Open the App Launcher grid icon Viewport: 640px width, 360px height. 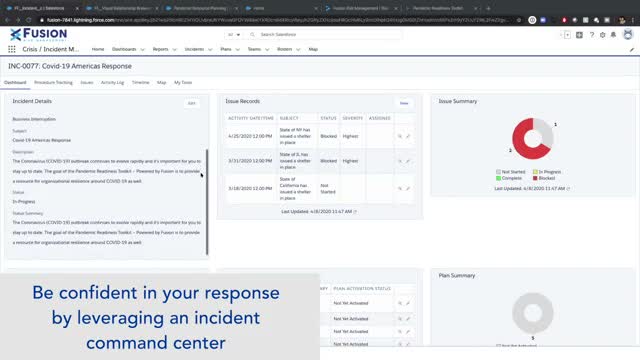[12, 49]
